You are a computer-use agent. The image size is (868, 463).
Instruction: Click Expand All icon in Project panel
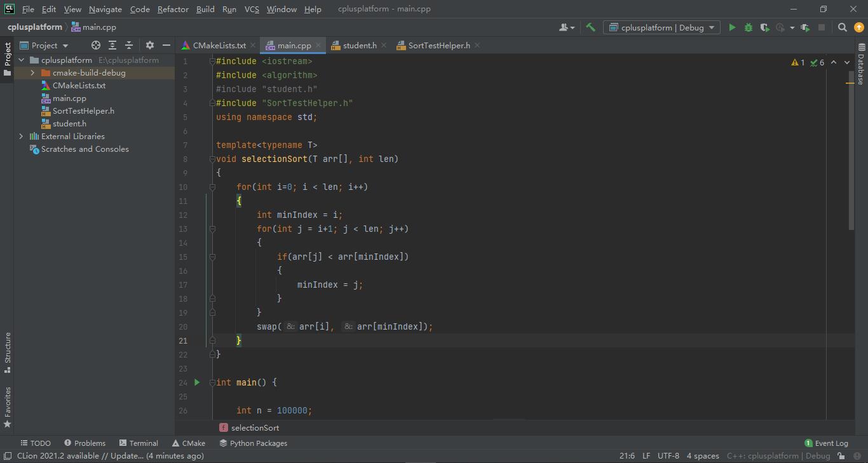click(x=112, y=45)
